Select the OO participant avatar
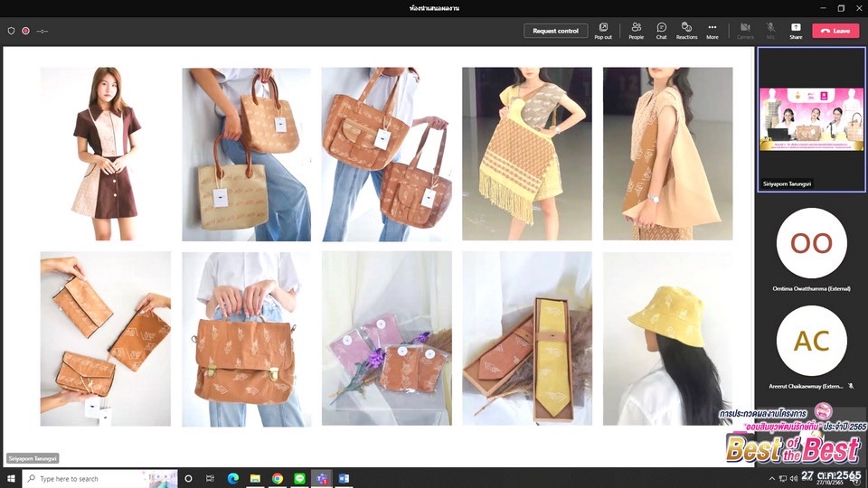 click(811, 243)
